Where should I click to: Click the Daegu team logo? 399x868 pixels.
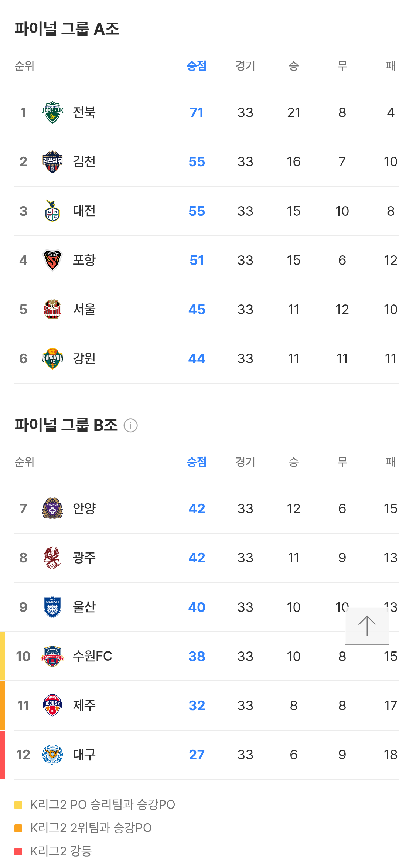tap(52, 755)
